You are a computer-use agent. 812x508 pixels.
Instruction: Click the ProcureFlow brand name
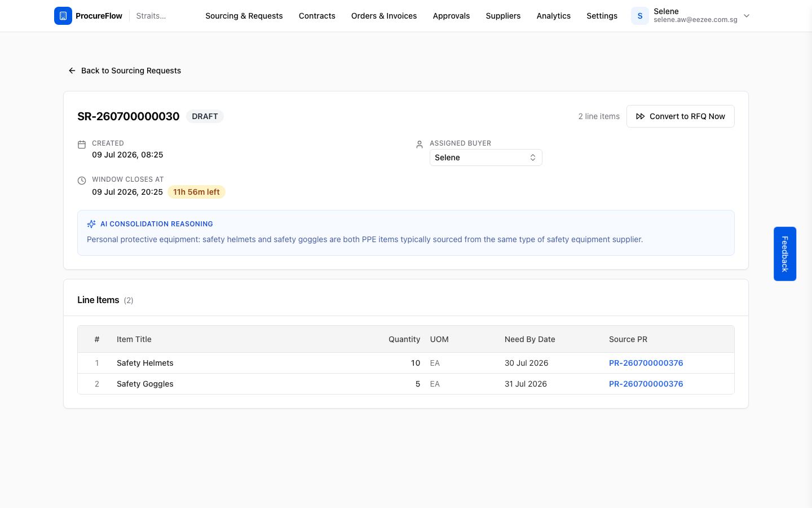point(99,16)
